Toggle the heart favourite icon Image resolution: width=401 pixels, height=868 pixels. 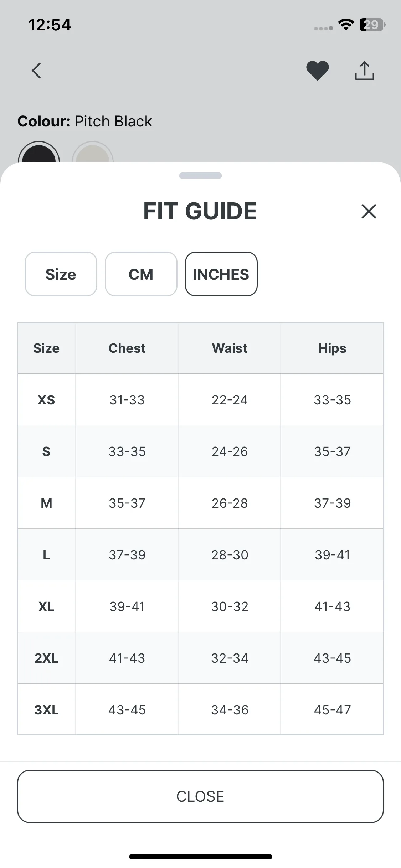pyautogui.click(x=317, y=71)
